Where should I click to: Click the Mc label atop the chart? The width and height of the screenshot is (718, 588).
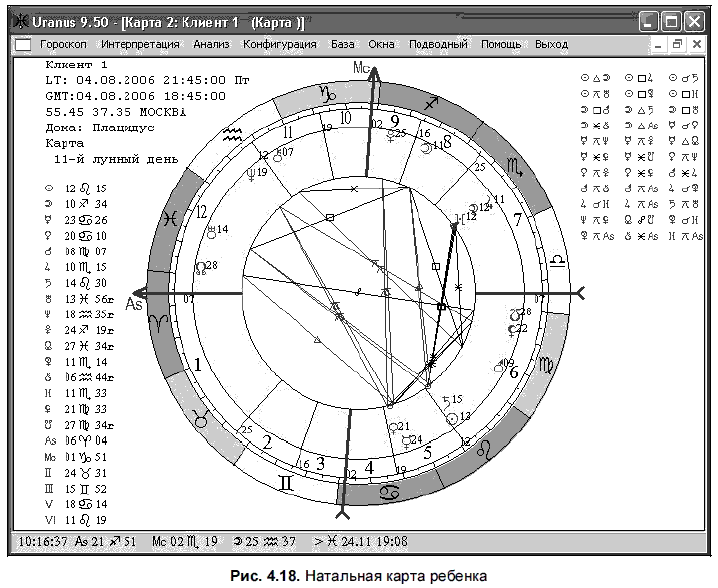[361, 68]
